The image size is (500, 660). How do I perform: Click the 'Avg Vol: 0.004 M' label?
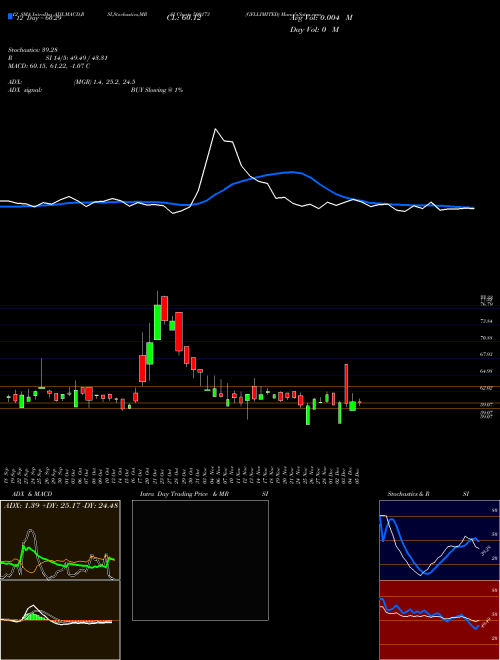coord(321,18)
